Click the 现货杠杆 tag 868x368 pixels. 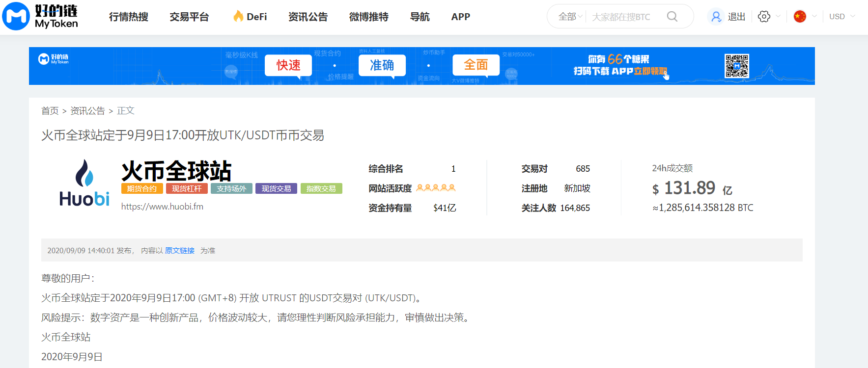tap(187, 188)
